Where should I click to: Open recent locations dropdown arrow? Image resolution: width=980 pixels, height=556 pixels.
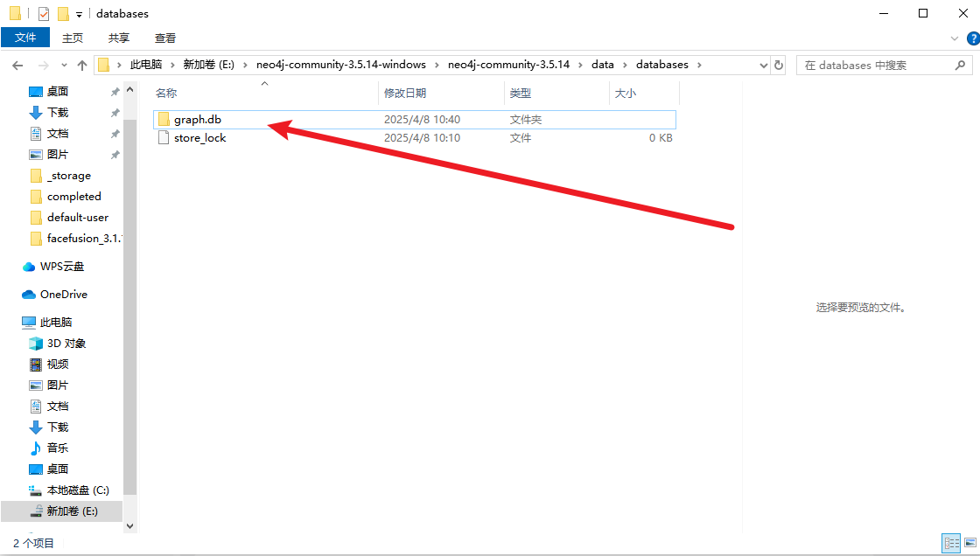click(64, 66)
